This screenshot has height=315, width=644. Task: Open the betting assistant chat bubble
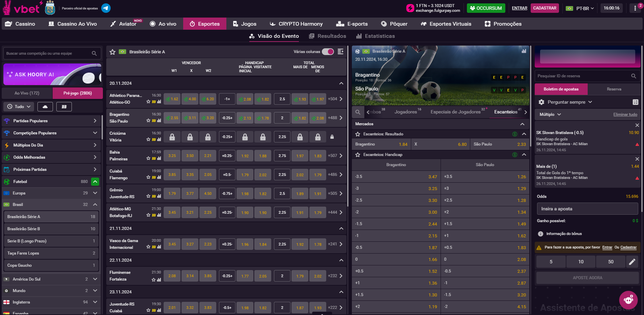coord(628,300)
